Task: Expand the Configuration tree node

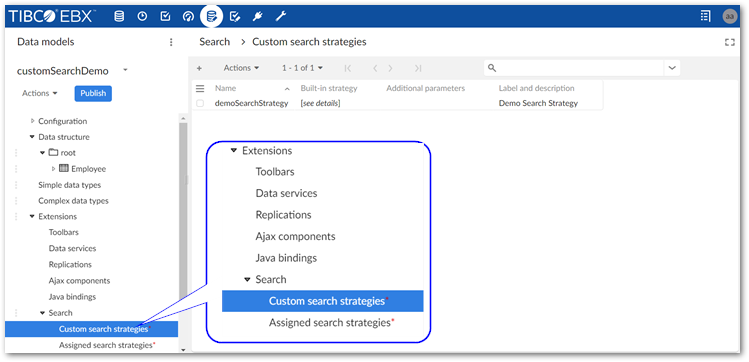Action: (33, 121)
